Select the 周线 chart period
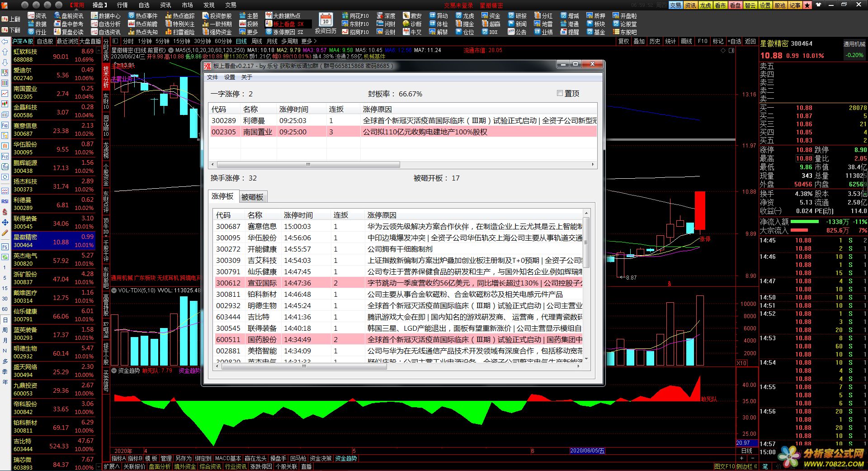The image size is (868, 471). 256,41
